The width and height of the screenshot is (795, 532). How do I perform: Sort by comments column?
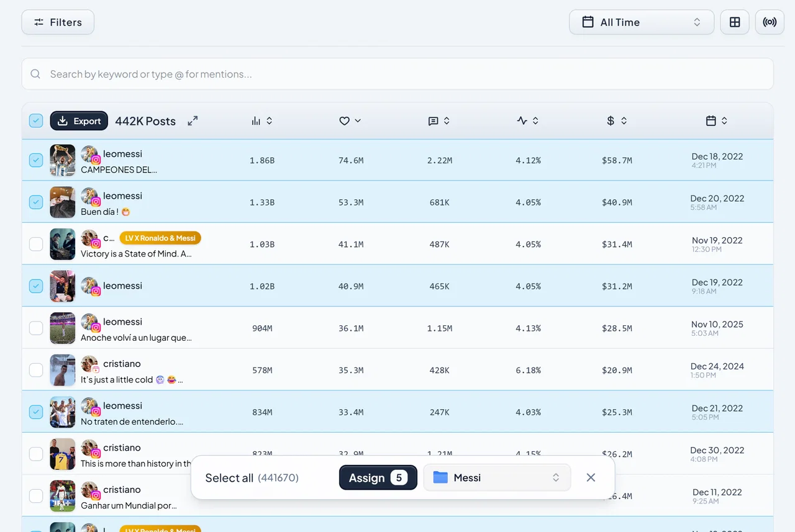[x=439, y=121]
